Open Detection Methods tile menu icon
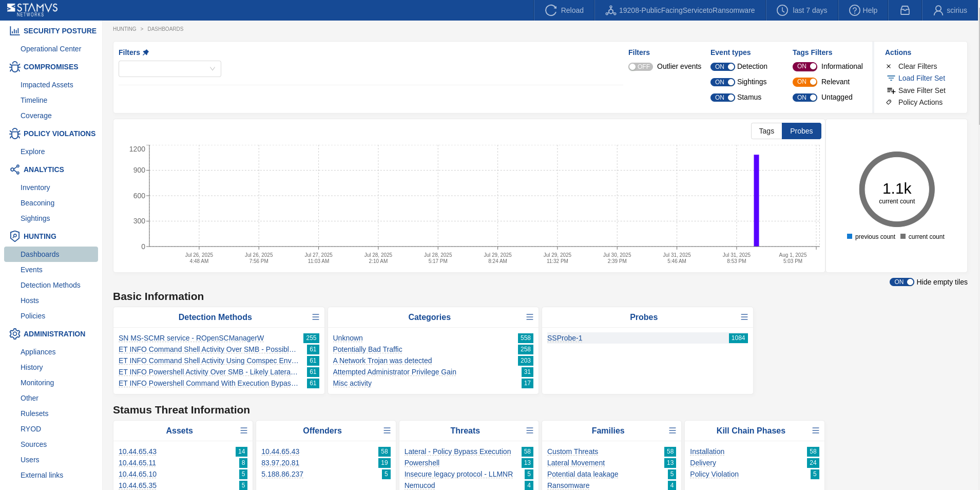This screenshot has width=980, height=490. pyautogui.click(x=316, y=317)
